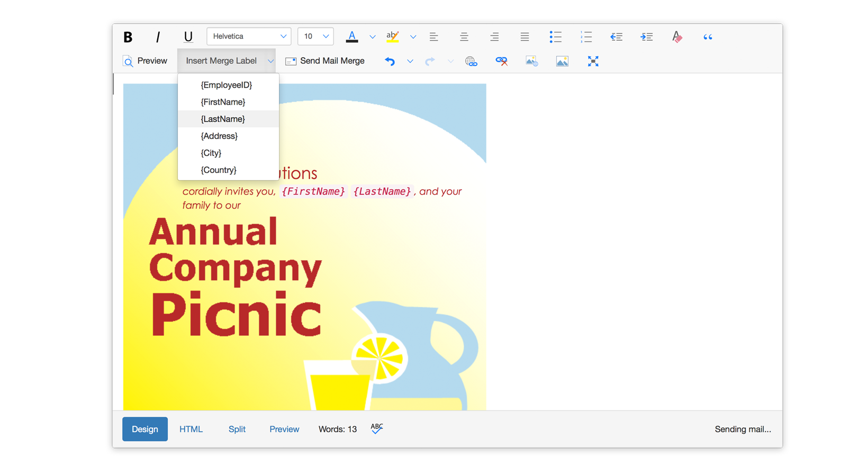Click the Preview button in the toolbar
The height and width of the screenshot is (476, 868).
tap(145, 61)
